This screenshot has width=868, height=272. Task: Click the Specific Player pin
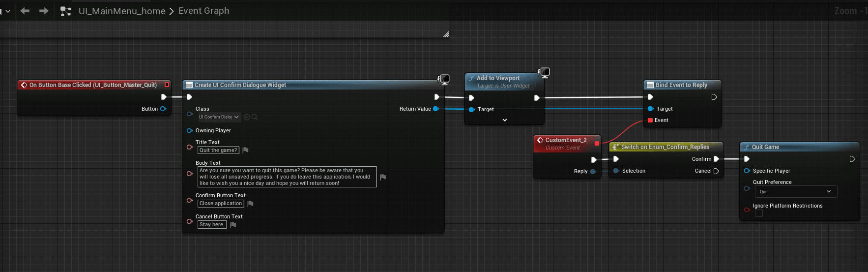(x=747, y=171)
